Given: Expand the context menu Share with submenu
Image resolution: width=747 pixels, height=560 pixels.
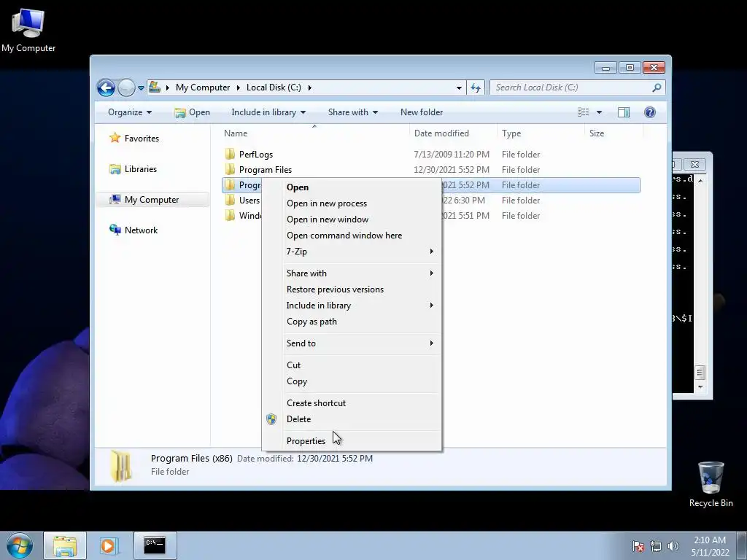Looking at the screenshot, I should click(352, 273).
